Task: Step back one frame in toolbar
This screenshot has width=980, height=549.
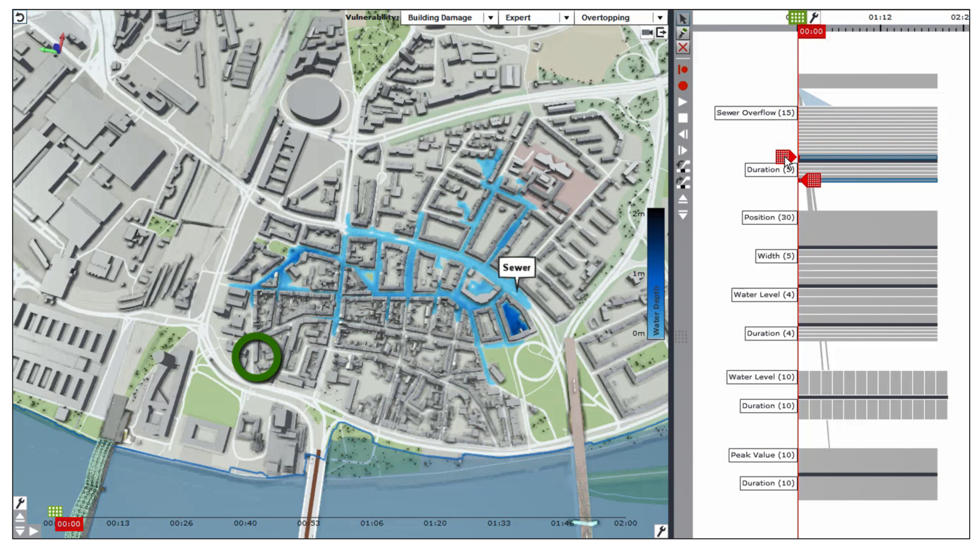Action: click(682, 134)
